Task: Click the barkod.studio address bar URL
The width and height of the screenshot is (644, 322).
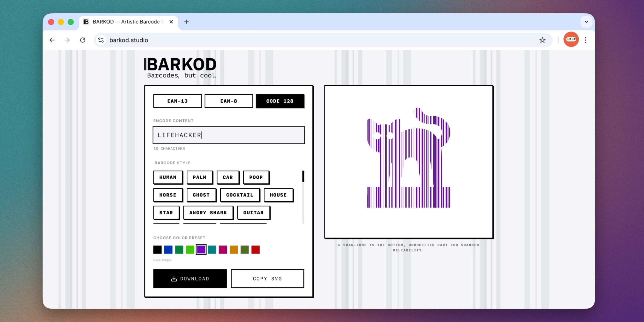Action: tap(129, 40)
